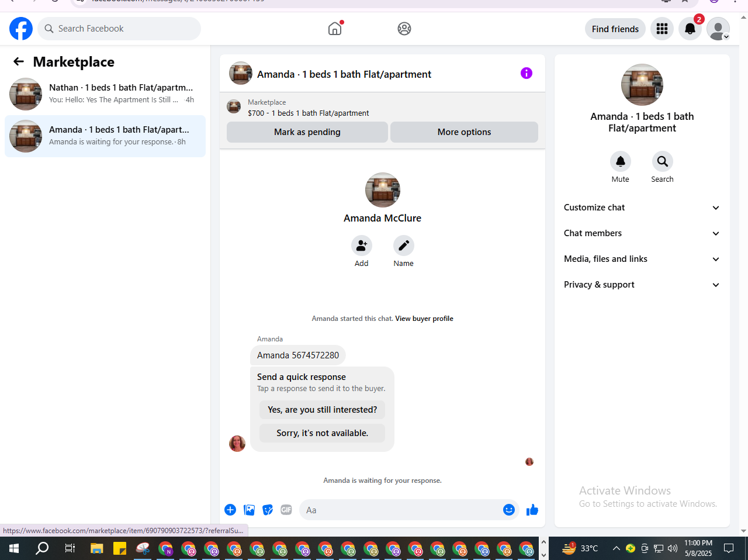The height and width of the screenshot is (560, 748).
Task: Click Amanda McClure's centered profile picture
Action: (383, 190)
